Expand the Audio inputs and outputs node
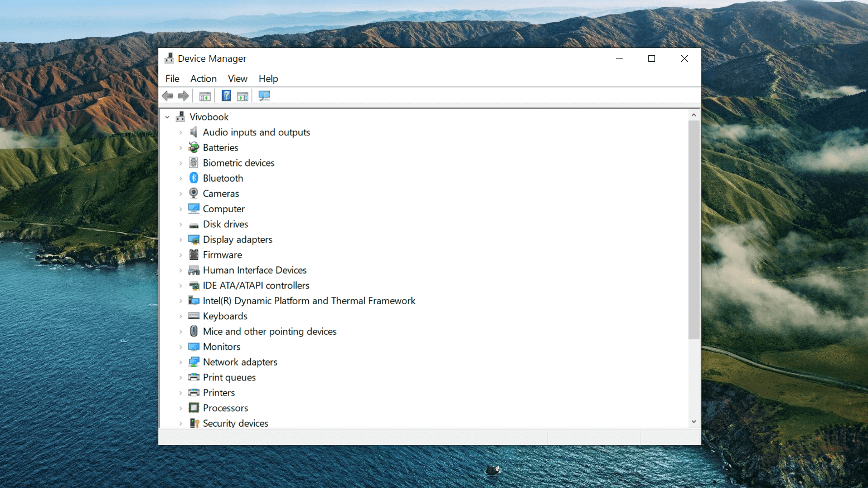868x488 pixels. (x=181, y=133)
